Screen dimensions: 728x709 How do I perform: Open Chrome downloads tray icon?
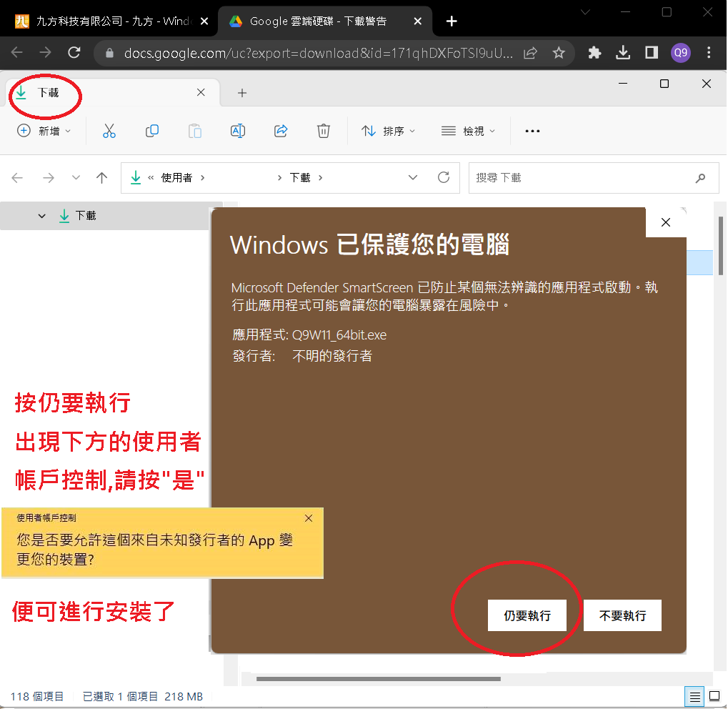click(623, 53)
